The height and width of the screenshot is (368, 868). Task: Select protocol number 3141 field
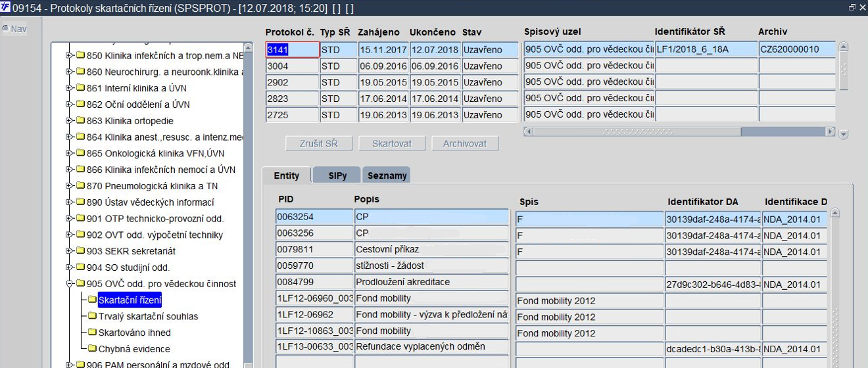(292, 50)
